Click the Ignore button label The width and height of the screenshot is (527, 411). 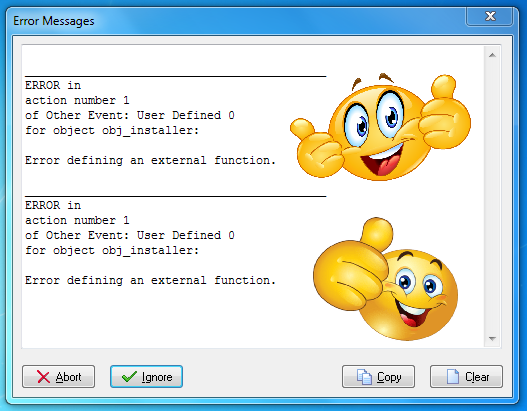tap(157, 377)
